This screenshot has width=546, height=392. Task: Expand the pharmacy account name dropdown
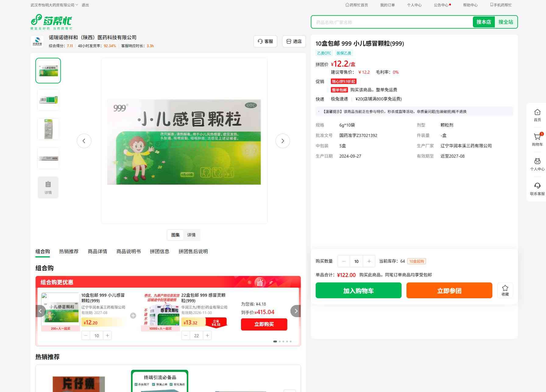point(54,5)
